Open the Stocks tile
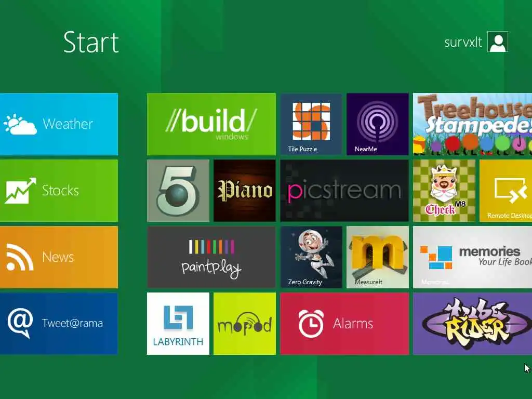This screenshot has width=532, height=399. tap(59, 191)
